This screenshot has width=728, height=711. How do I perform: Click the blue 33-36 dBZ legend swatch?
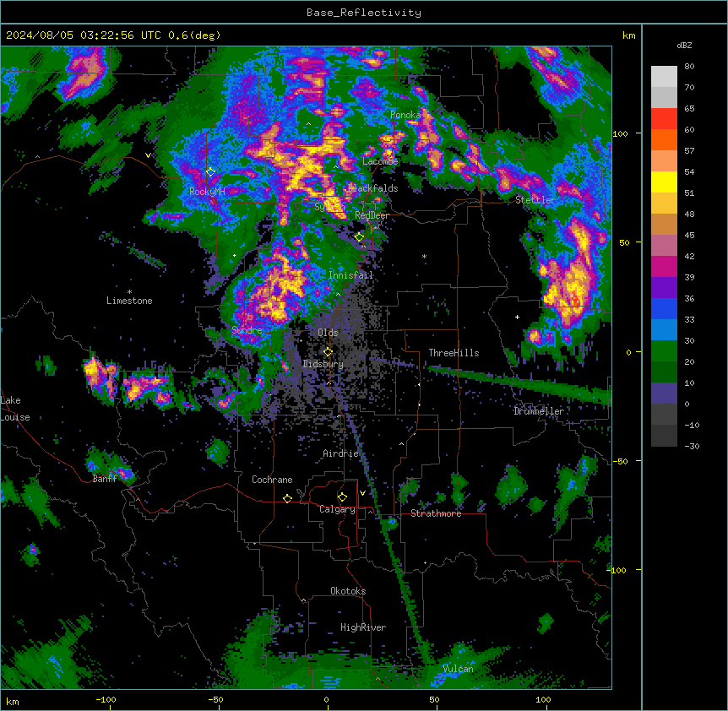664,308
